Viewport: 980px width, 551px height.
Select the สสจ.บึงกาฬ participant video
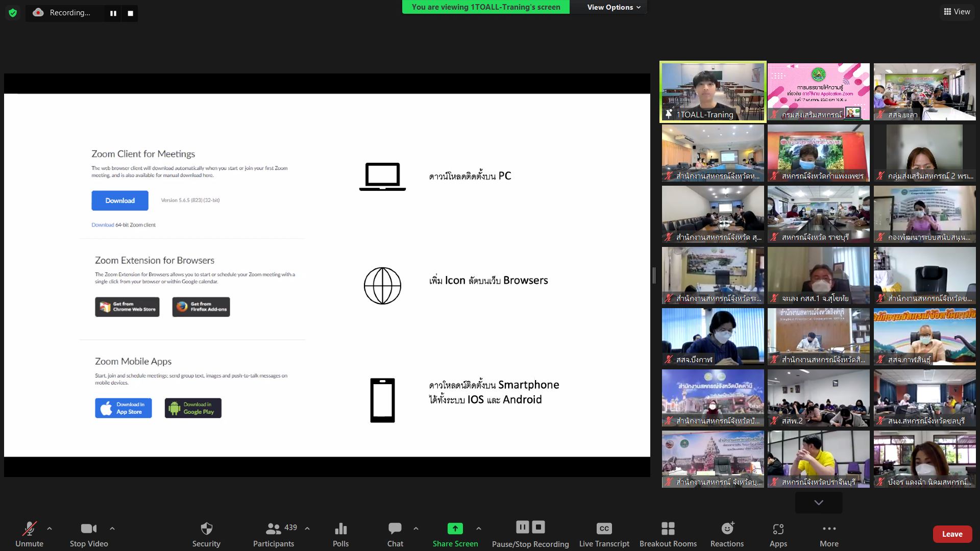713,337
